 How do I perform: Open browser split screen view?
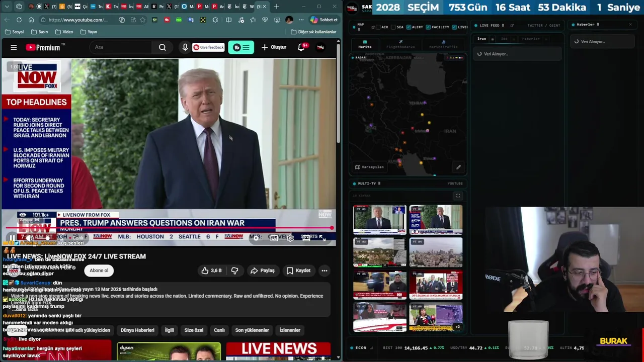(228, 20)
